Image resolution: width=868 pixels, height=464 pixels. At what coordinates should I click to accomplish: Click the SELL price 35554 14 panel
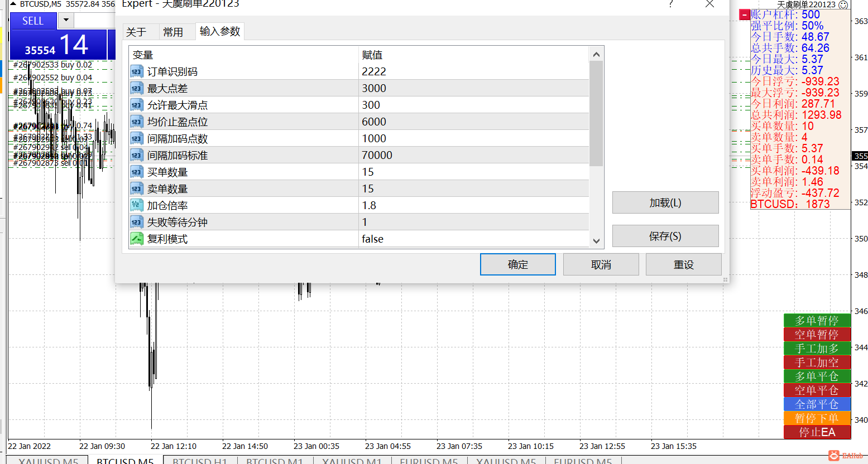(58, 45)
